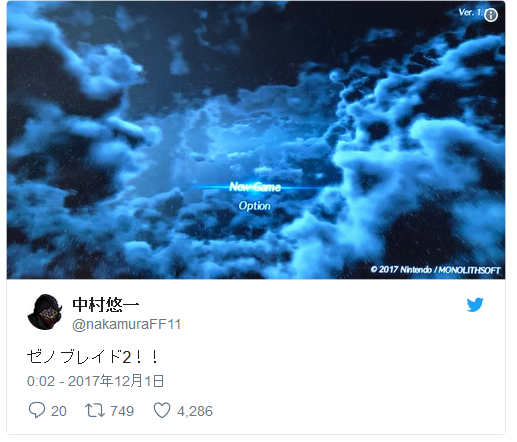
Task: Click the like count 4,286
Action: pos(195,411)
